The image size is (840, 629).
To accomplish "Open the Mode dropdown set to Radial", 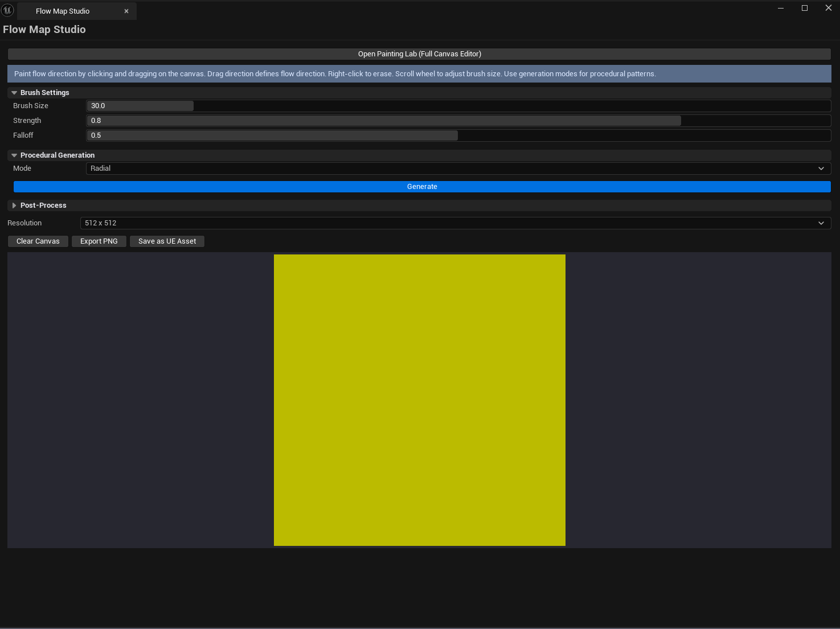I will (x=458, y=168).
